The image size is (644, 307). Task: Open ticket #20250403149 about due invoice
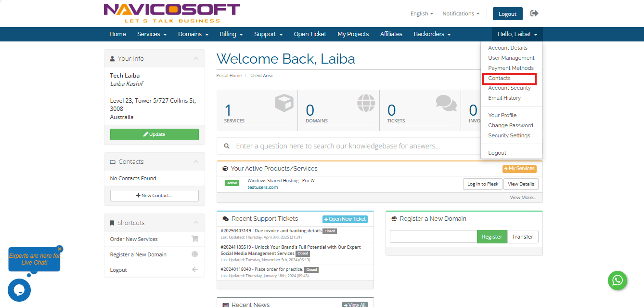pyautogui.click(x=271, y=231)
